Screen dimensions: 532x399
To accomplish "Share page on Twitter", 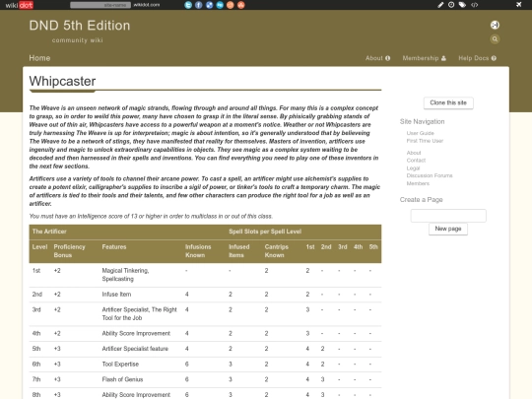I will [188, 5].
